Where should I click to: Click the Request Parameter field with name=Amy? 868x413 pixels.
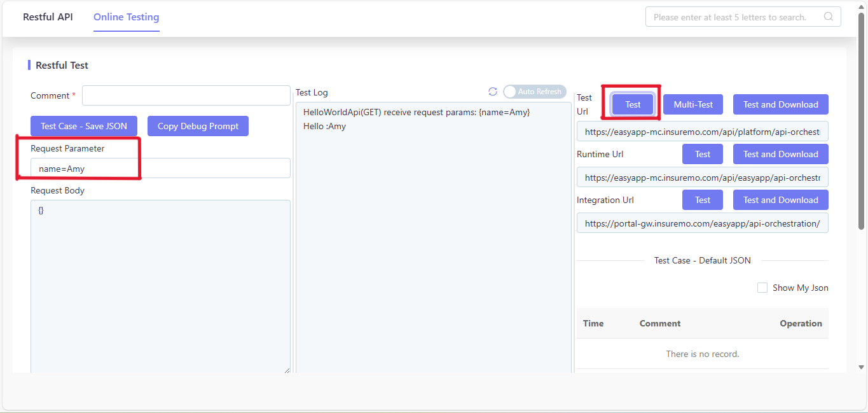click(160, 169)
